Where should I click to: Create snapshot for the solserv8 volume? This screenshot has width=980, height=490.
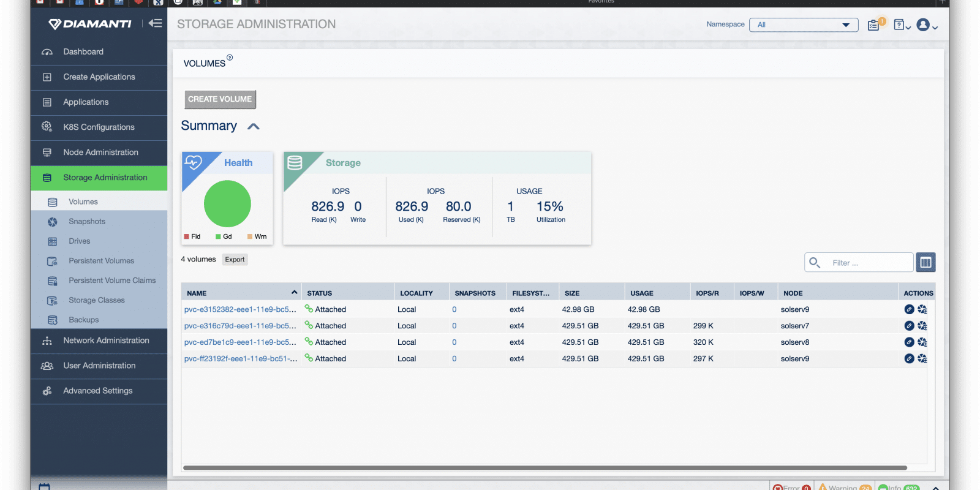[922, 342]
